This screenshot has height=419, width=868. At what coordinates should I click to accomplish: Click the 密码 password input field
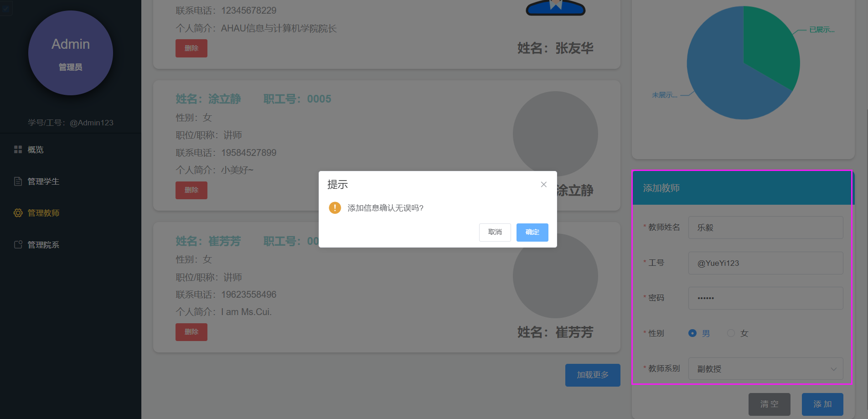pos(766,298)
